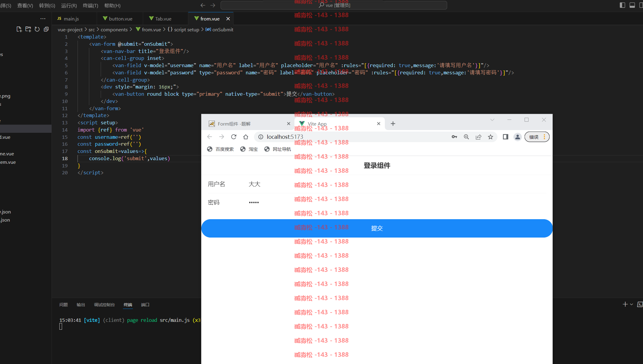
Task: Bookmark this page with the star icon
Action: (x=491, y=137)
